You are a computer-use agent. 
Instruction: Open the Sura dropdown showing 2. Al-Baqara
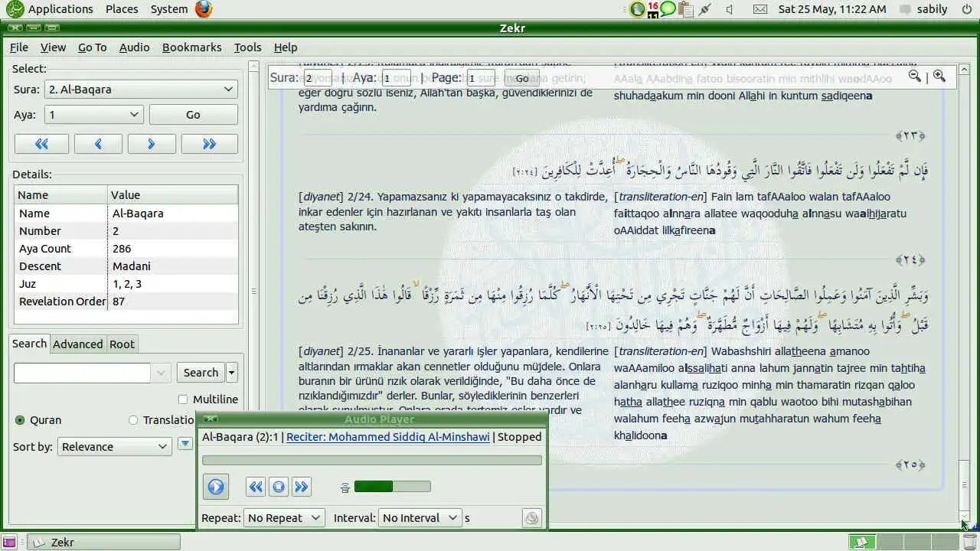pos(141,90)
